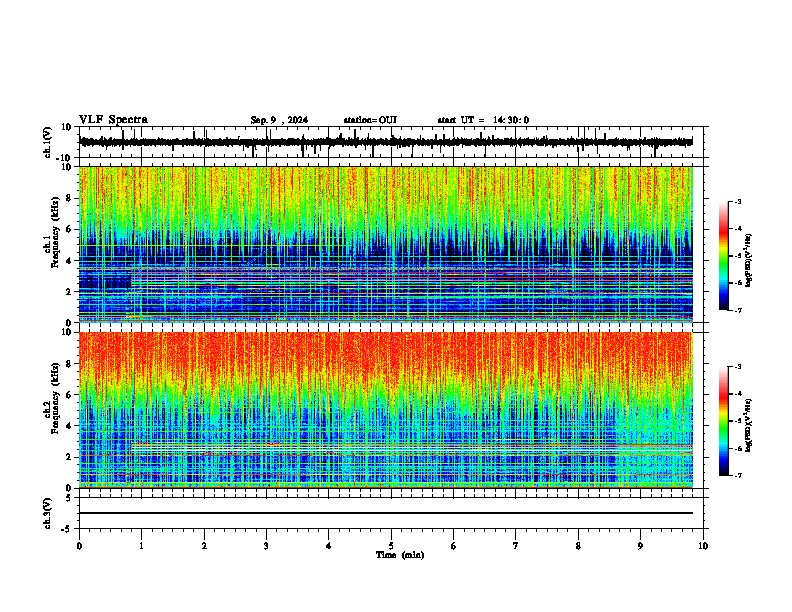Click the ch.1 spectrogram color bar

coord(724,256)
